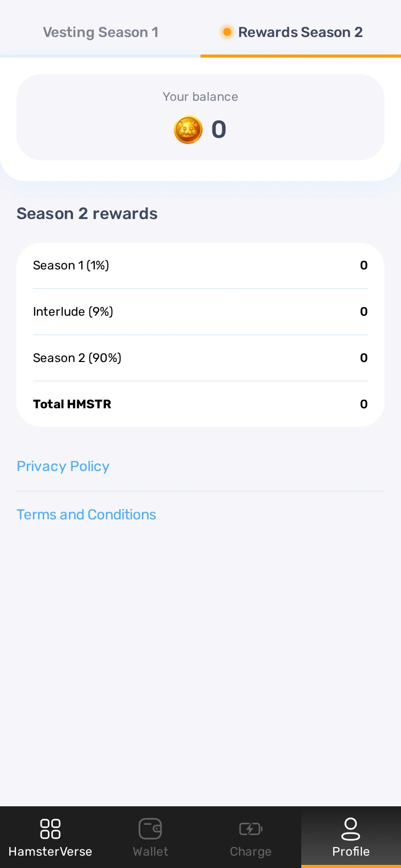The image size is (401, 868).
Task: Click the Charge label in navigation
Action: point(251,852)
